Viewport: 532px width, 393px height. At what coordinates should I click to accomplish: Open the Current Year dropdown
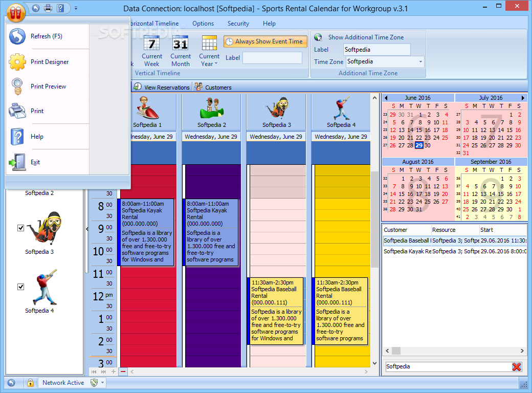click(x=209, y=51)
